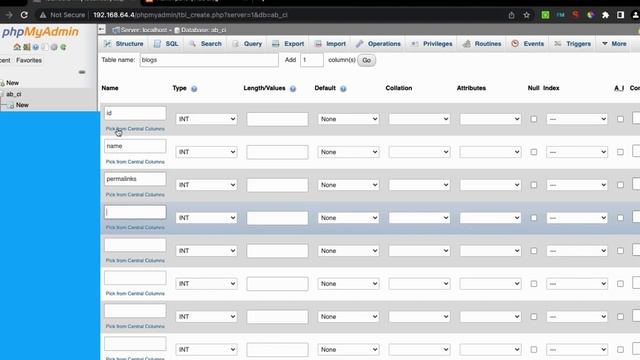
Task: Open Default dropdown for id column
Action: (348, 119)
